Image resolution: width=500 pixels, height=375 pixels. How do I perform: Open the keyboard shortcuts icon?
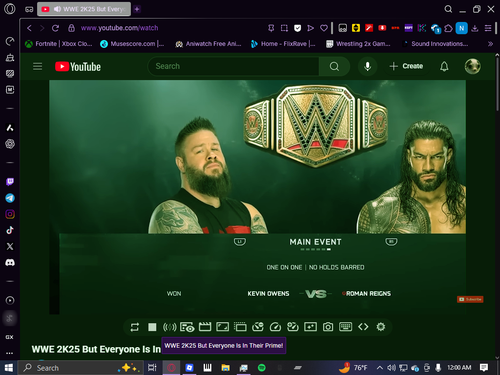345,327
